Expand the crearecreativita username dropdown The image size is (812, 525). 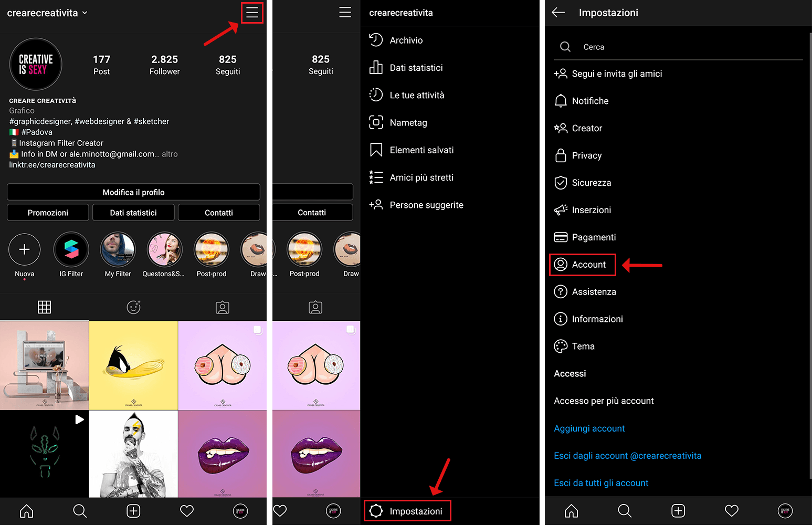(x=47, y=13)
